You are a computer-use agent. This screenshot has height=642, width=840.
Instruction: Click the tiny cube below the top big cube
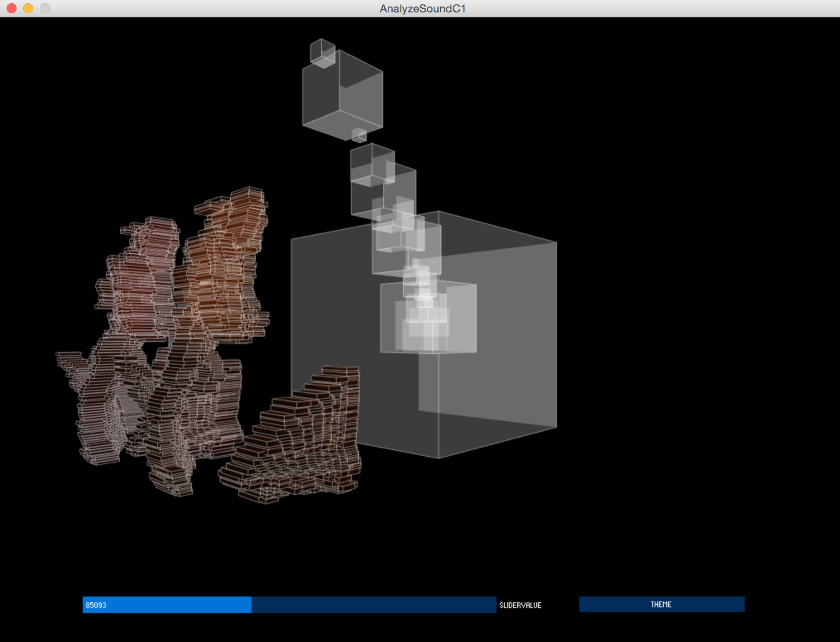[x=359, y=135]
